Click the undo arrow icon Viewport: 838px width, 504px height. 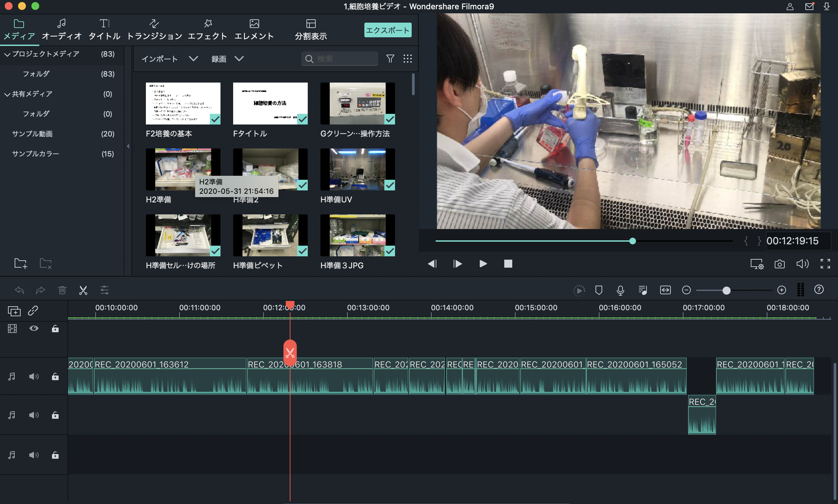[x=19, y=290]
